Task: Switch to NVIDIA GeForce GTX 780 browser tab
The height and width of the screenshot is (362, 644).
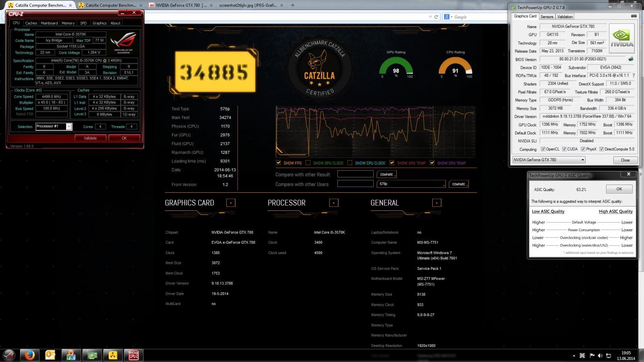Action: tap(181, 5)
